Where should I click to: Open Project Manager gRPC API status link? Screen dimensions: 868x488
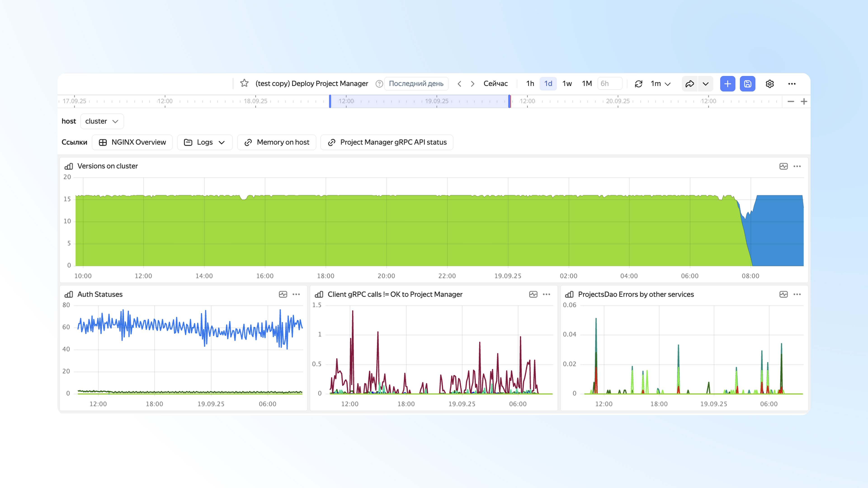click(387, 143)
